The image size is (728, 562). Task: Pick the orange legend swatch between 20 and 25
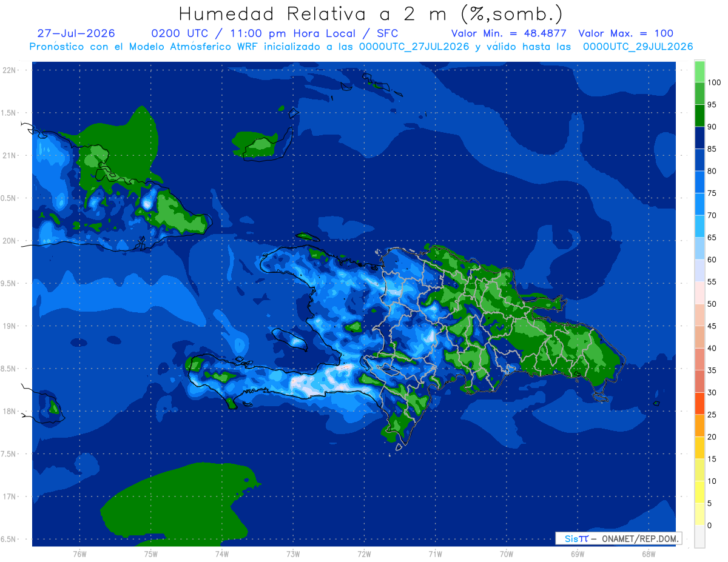click(x=699, y=426)
